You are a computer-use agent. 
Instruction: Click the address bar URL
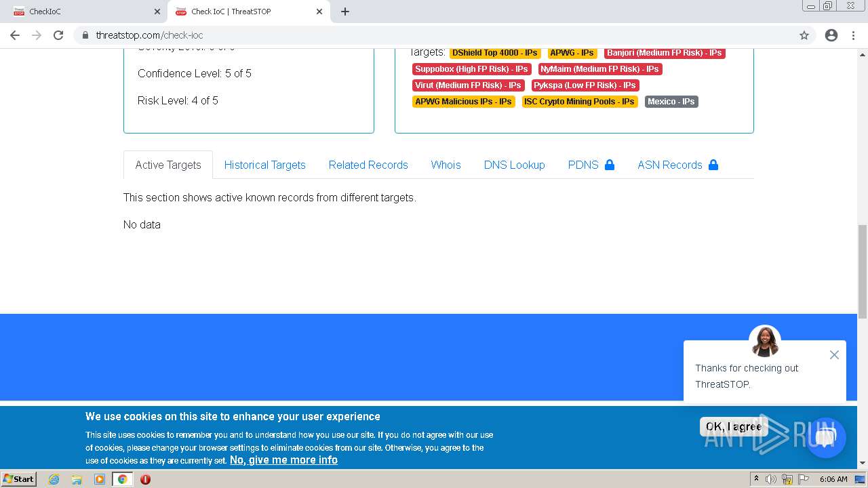pos(149,35)
